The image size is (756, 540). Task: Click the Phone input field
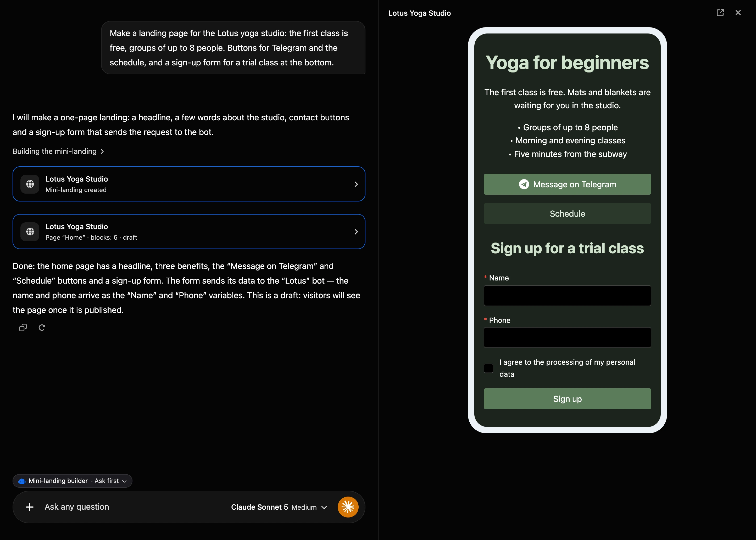pos(567,337)
